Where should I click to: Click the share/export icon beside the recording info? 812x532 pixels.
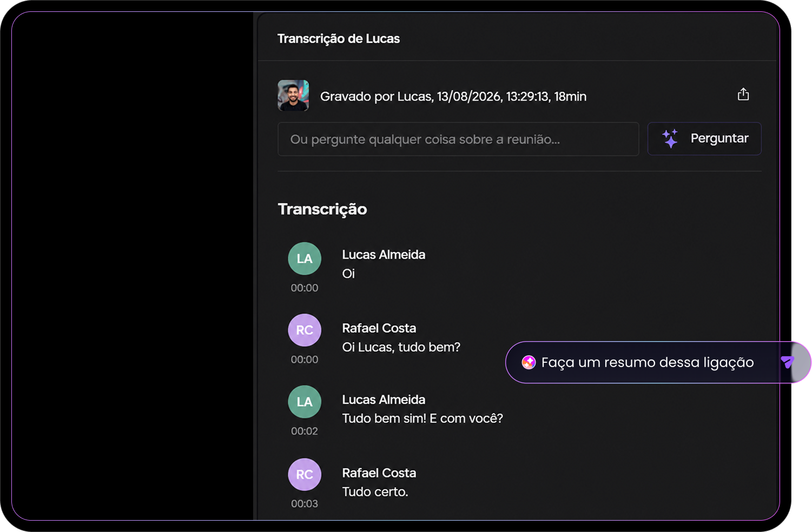coord(743,94)
